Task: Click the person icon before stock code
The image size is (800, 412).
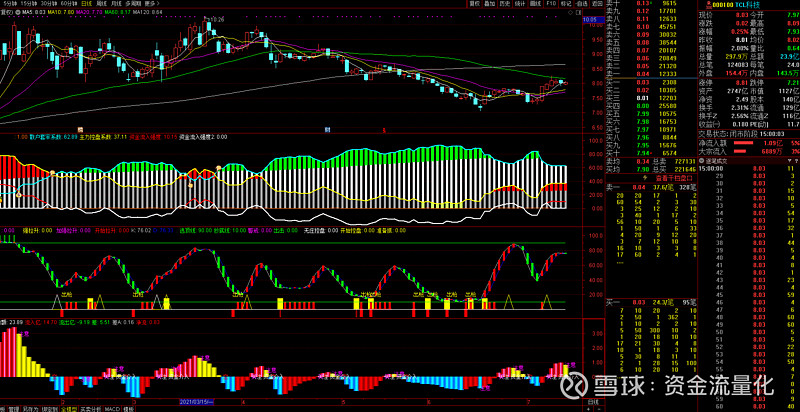Action: click(x=708, y=4)
